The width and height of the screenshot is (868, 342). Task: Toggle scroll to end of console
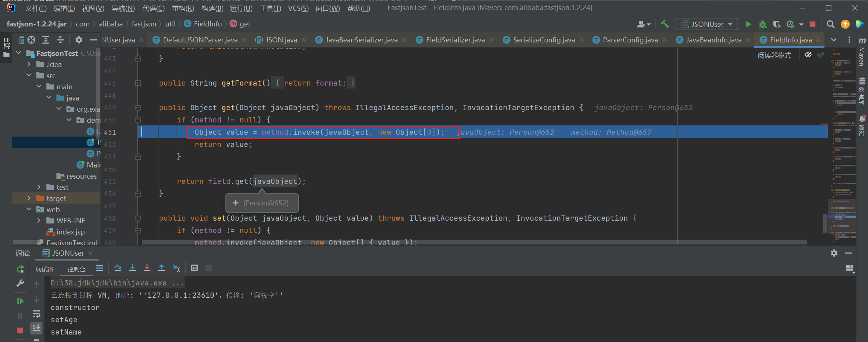36,328
